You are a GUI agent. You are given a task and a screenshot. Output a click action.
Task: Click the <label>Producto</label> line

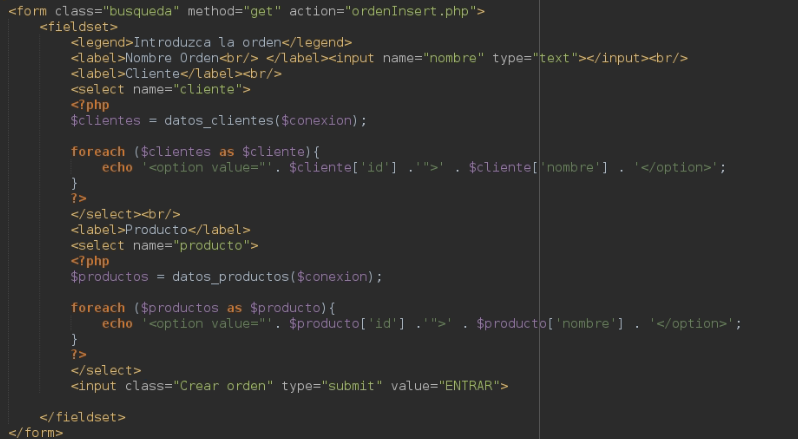click(x=161, y=230)
